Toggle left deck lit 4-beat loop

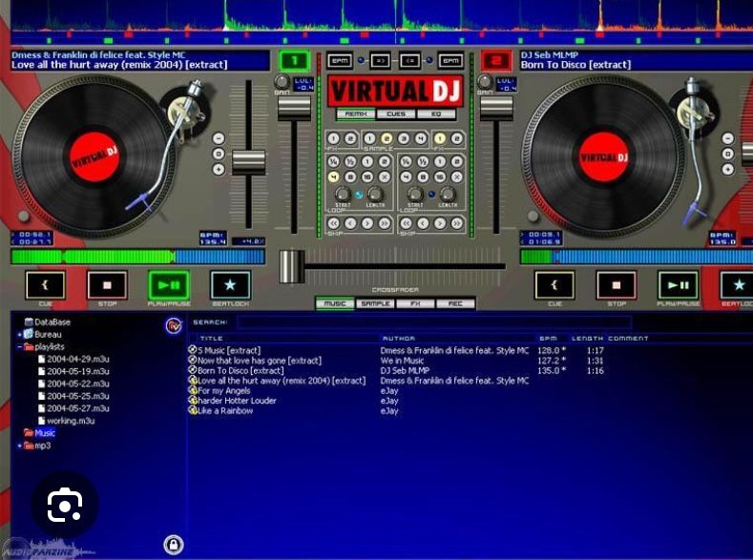tap(333, 177)
